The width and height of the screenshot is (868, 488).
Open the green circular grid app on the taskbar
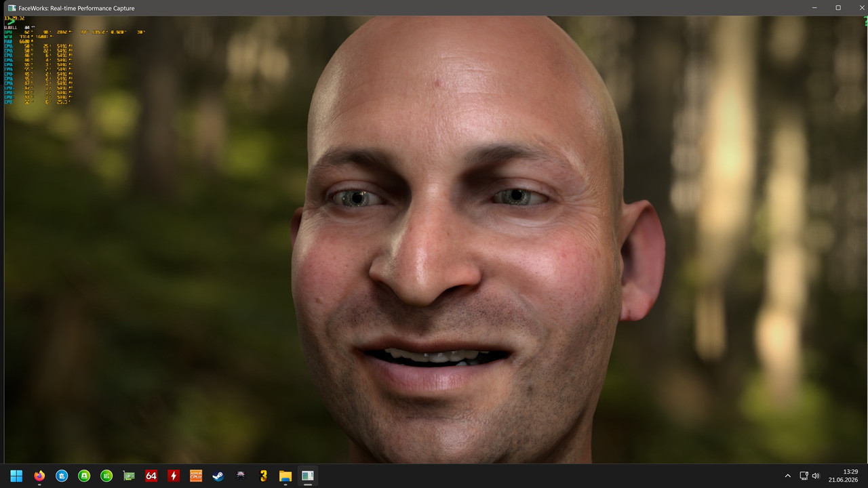pos(106,476)
